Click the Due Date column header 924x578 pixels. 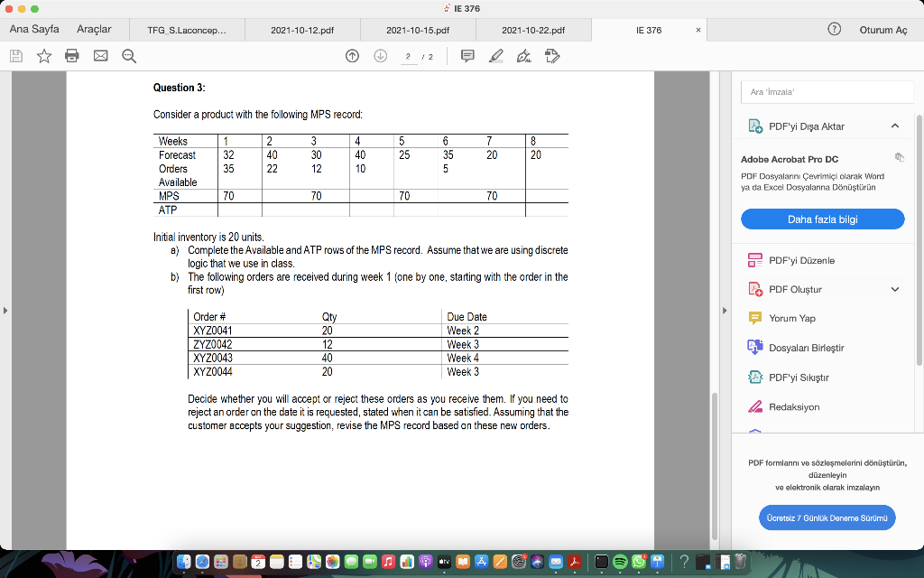point(467,317)
